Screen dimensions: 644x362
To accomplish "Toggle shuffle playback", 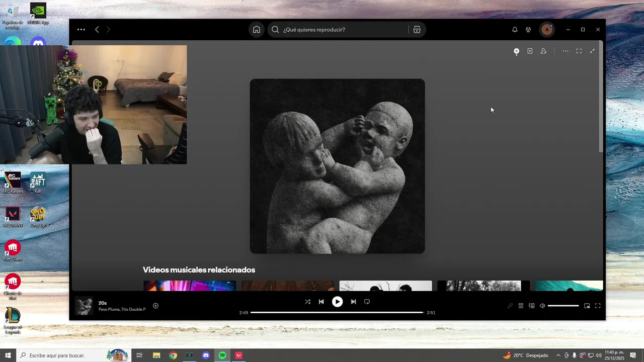I will [x=307, y=302].
